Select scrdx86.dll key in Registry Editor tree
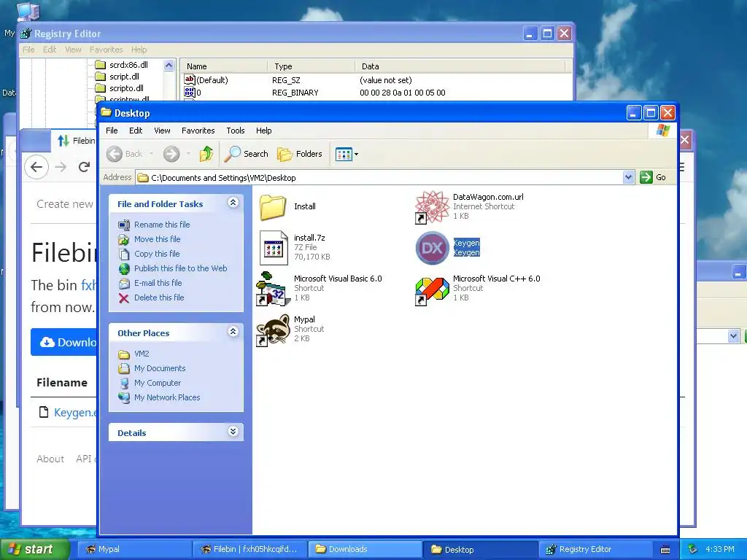747x560 pixels. (x=128, y=65)
